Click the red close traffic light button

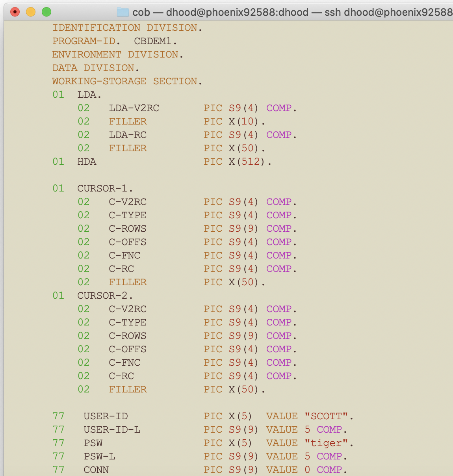pyautogui.click(x=15, y=12)
